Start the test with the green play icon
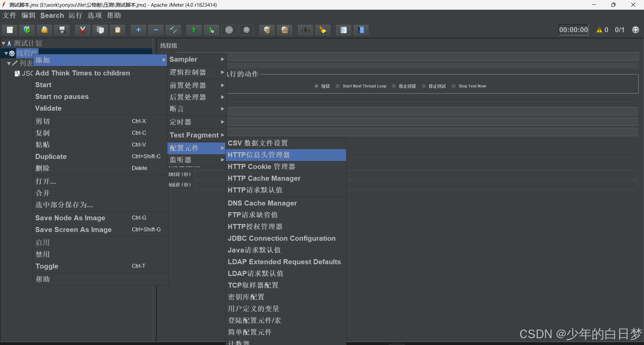The height and width of the screenshot is (345, 644). tap(194, 30)
